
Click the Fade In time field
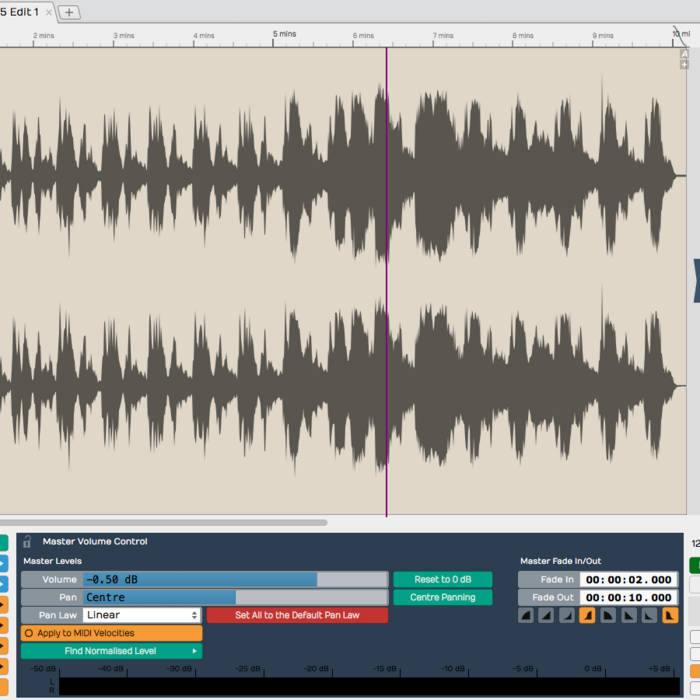click(628, 580)
